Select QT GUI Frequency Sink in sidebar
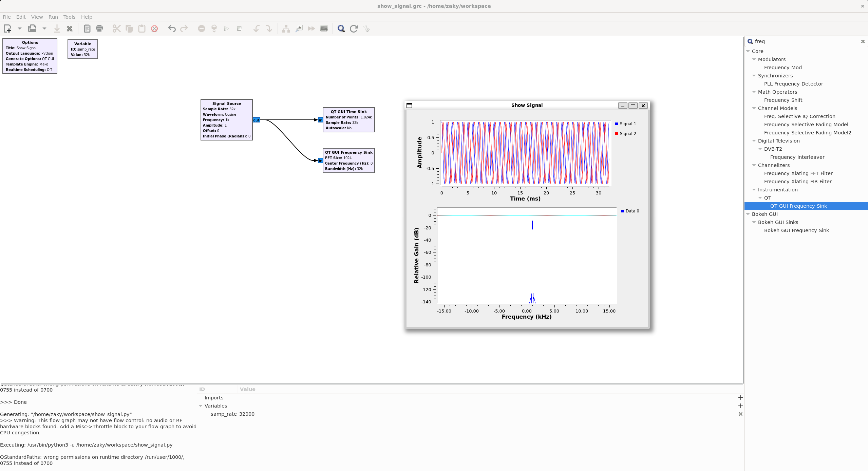Viewport: 868px width, 471px height. (798, 205)
